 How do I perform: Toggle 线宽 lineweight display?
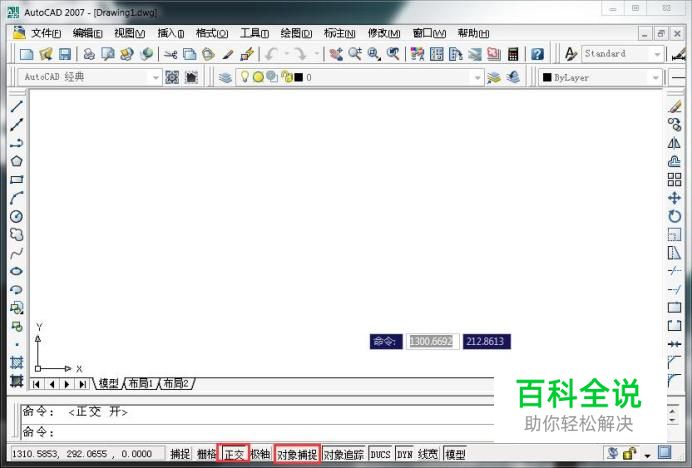coord(428,454)
